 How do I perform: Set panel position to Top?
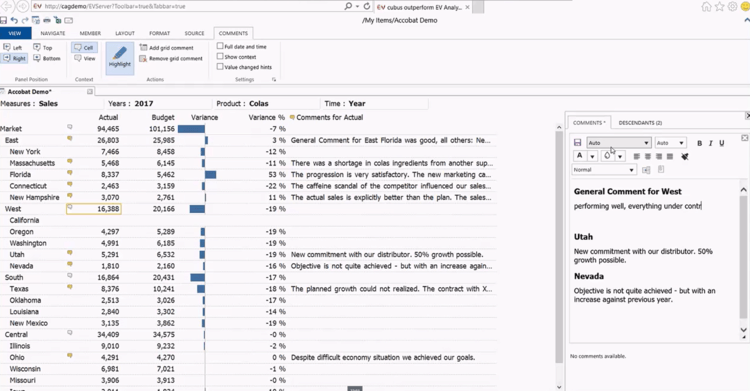pos(43,47)
